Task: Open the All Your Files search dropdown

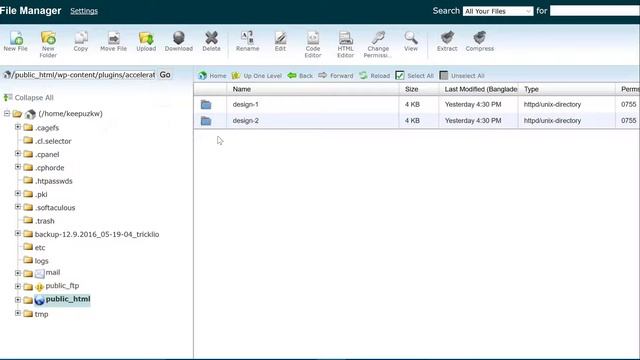Action: coord(498,11)
